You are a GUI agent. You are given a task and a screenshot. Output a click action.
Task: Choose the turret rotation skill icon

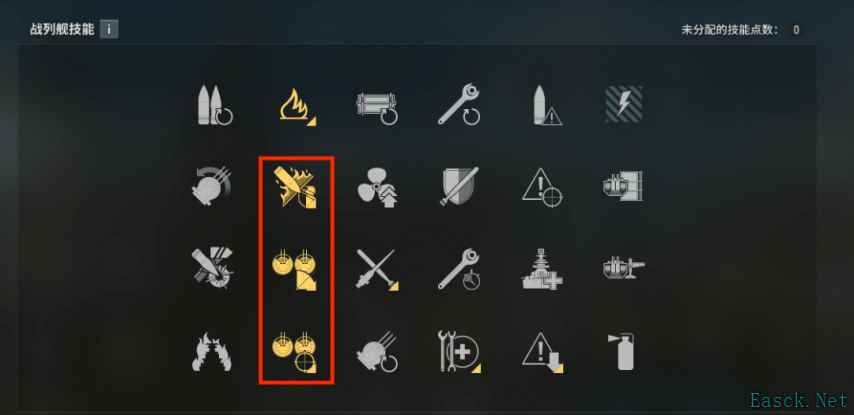click(x=211, y=185)
